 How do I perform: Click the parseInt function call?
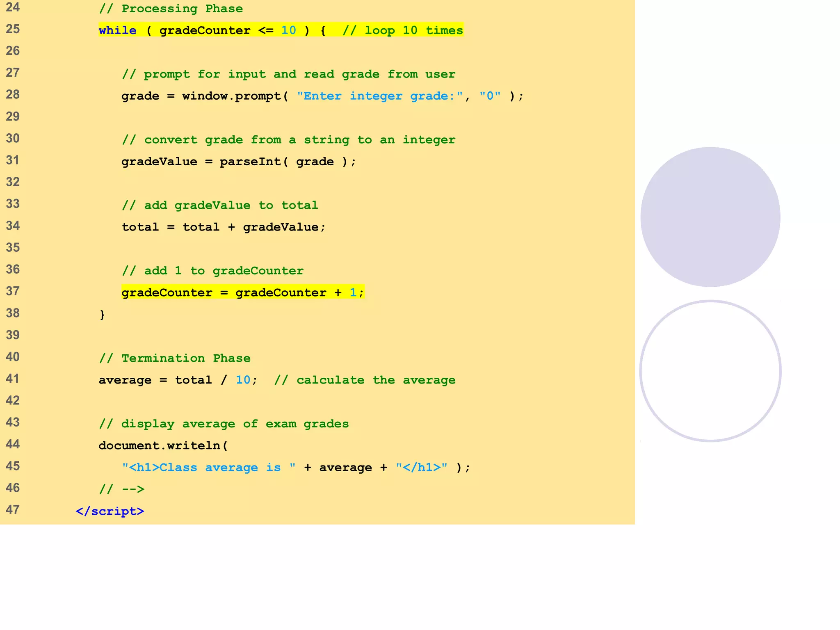(x=250, y=162)
